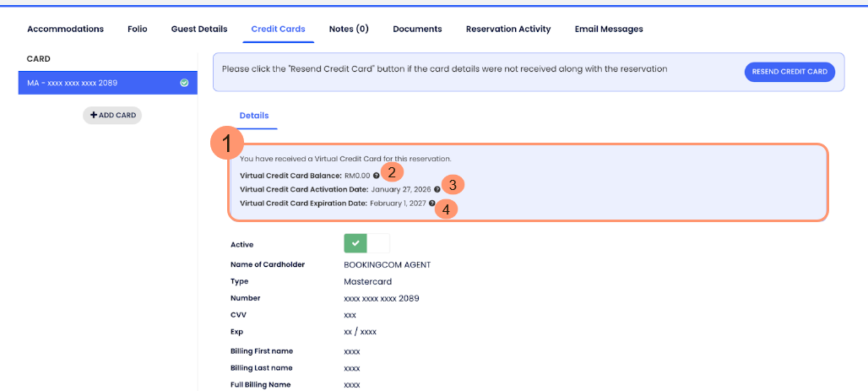
Task: Click the masked card number field value
Action: click(x=382, y=298)
